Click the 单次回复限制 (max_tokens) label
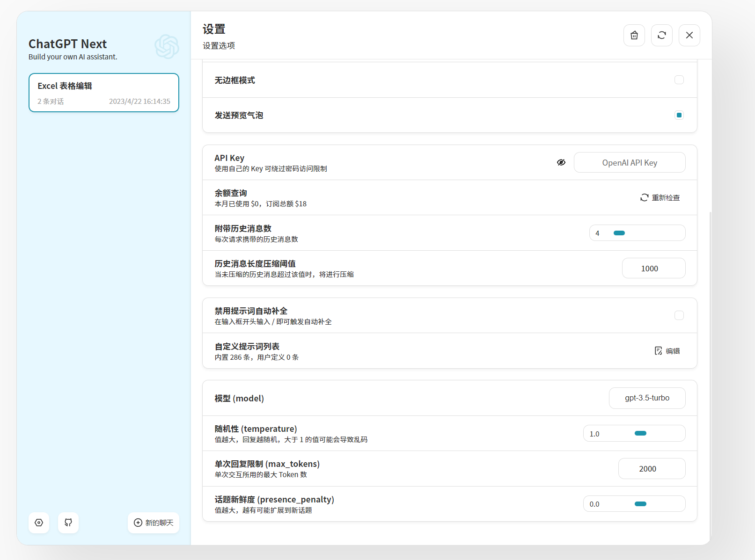The image size is (755, 560). pos(267,464)
